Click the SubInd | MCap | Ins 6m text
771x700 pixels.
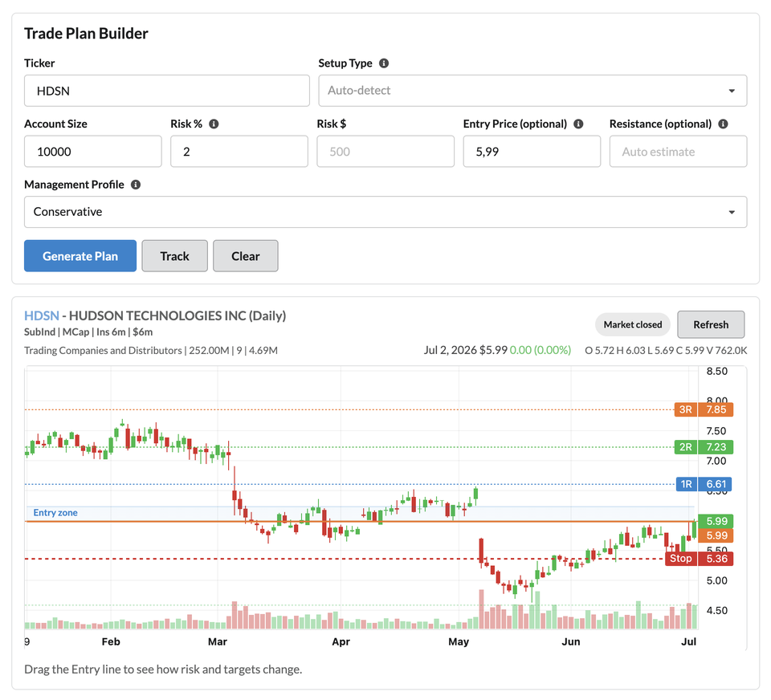(x=88, y=332)
